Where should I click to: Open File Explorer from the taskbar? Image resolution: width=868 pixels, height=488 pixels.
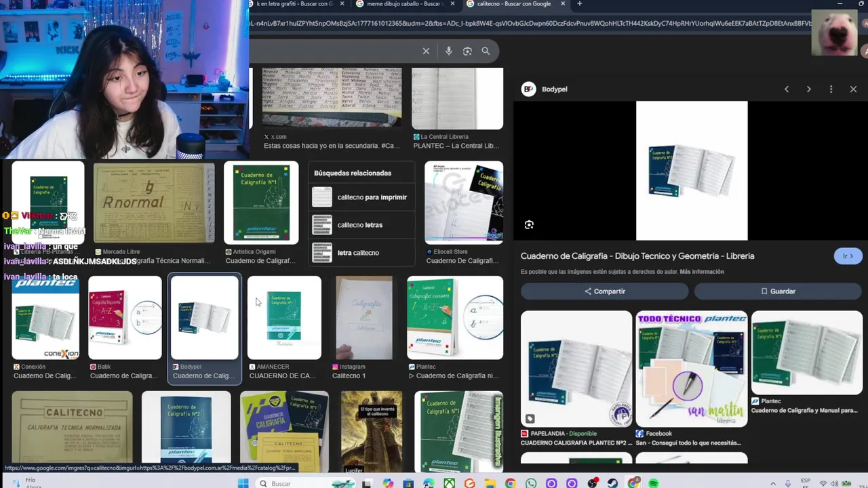[x=490, y=483]
